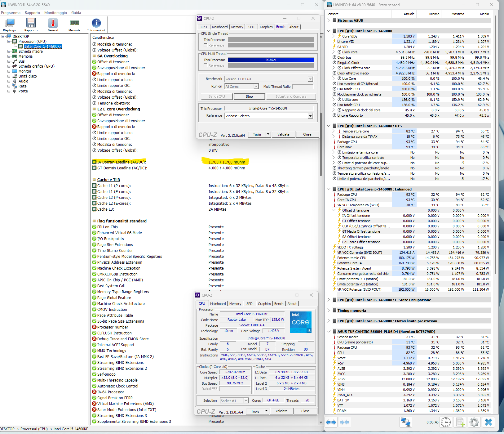Screen dimensions: 504x434
Task: Click the Bench CPU button
Action: 217,96
